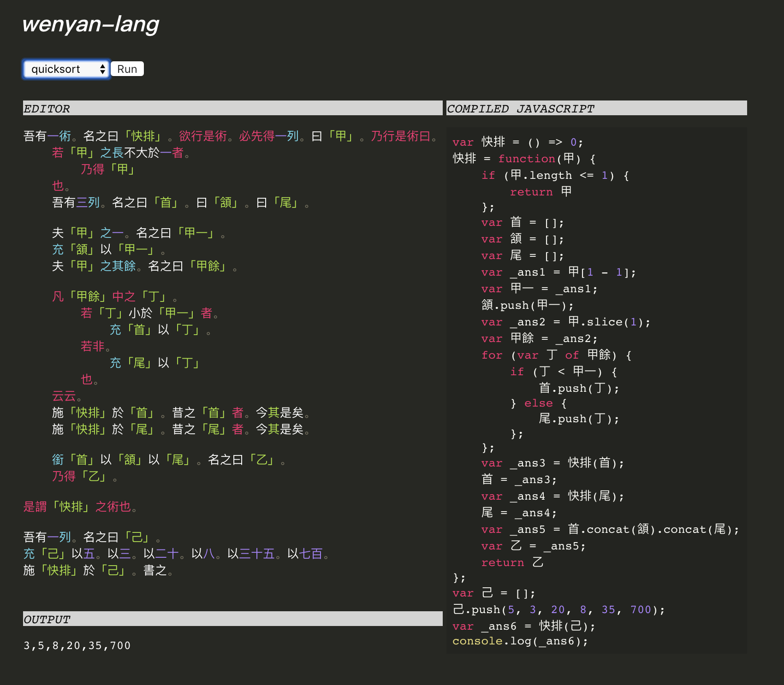Click compiled line var 頷 = []
The image size is (784, 685).
tap(523, 239)
